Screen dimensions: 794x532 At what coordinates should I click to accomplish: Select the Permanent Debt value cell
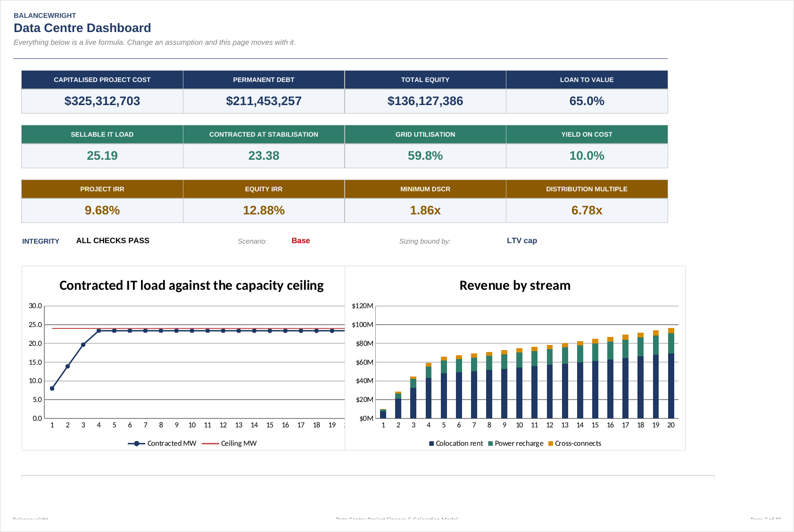pyautogui.click(x=264, y=101)
